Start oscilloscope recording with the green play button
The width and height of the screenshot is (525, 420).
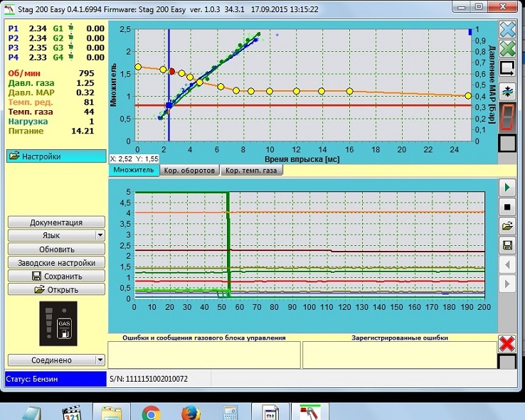(507, 187)
